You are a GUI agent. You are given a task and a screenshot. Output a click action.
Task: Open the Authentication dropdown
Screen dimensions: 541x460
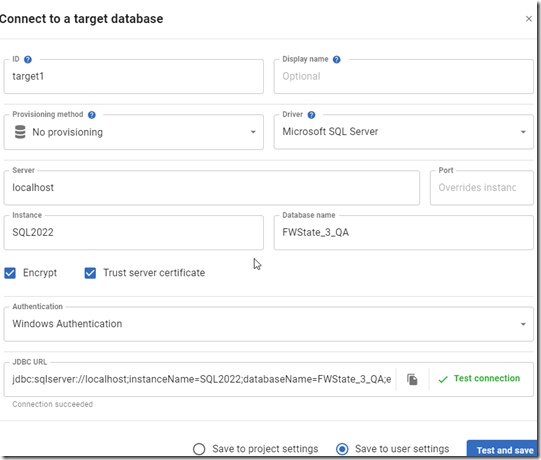point(268,324)
